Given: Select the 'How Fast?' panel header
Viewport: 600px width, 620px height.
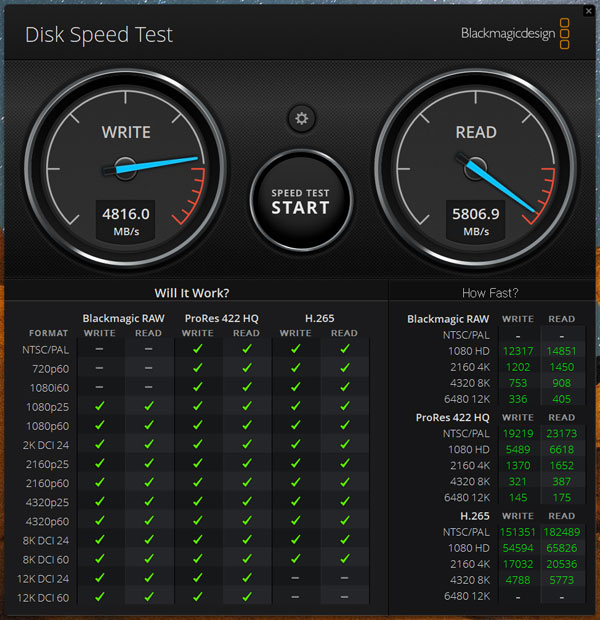Looking at the screenshot, I should [490, 293].
